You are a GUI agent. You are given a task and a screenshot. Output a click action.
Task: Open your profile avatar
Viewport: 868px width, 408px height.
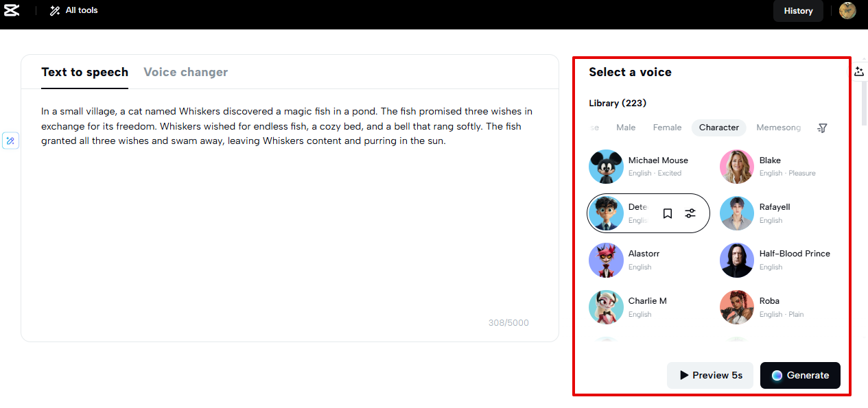847,10
